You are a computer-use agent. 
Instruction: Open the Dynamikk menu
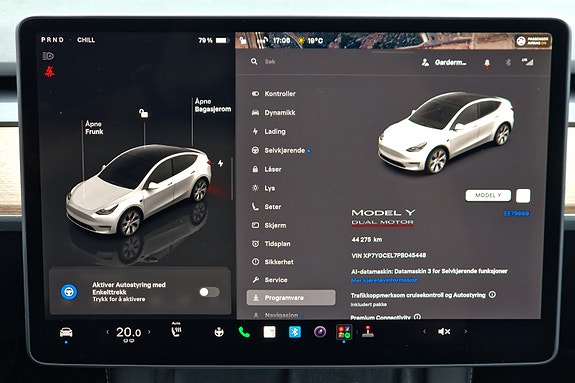273,113
